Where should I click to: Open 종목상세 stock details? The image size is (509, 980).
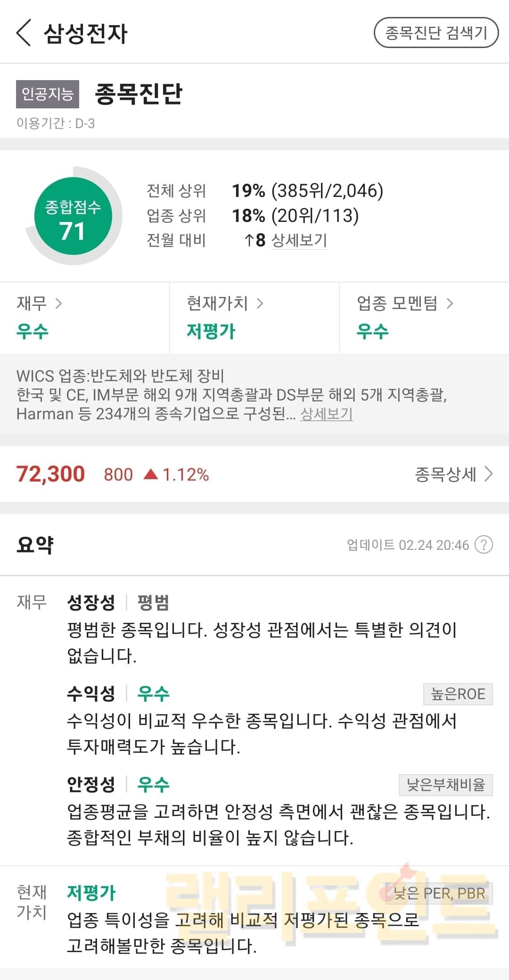[x=453, y=474]
